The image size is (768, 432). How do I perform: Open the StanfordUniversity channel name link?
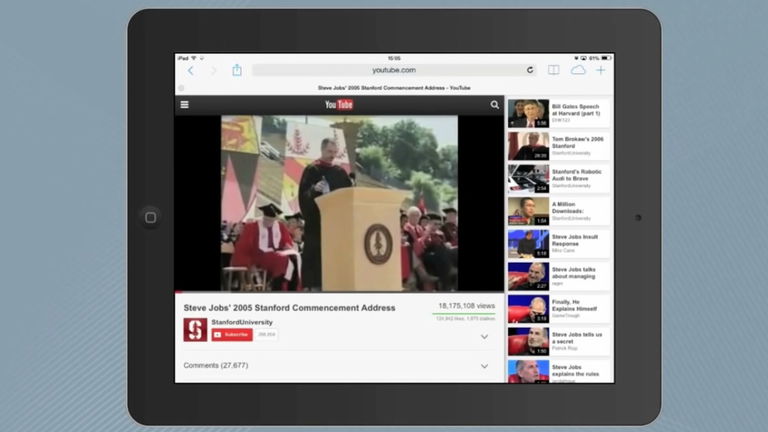[242, 322]
